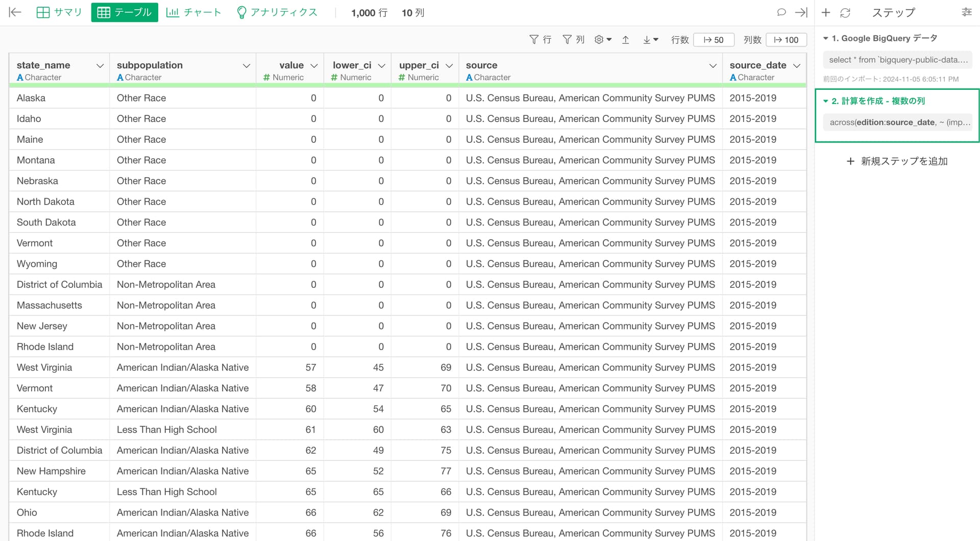Select the Maine cell
This screenshot has height=541, width=980.
tap(59, 139)
